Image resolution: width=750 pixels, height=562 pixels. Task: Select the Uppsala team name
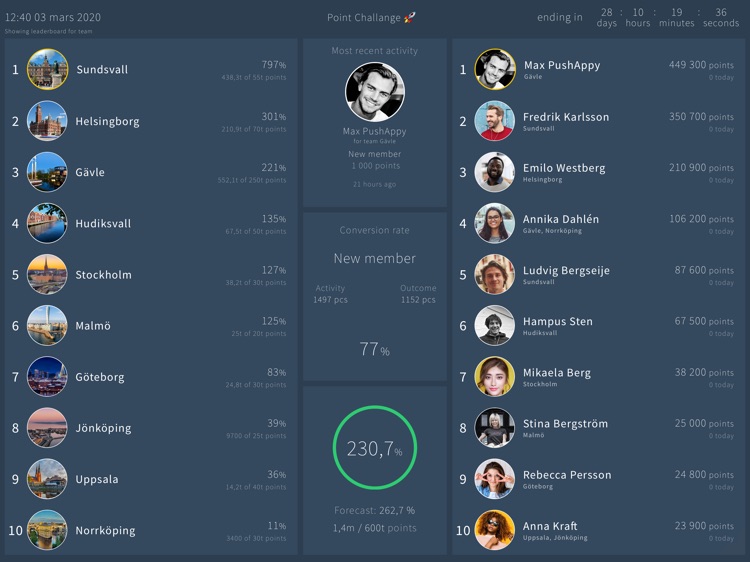(x=97, y=480)
